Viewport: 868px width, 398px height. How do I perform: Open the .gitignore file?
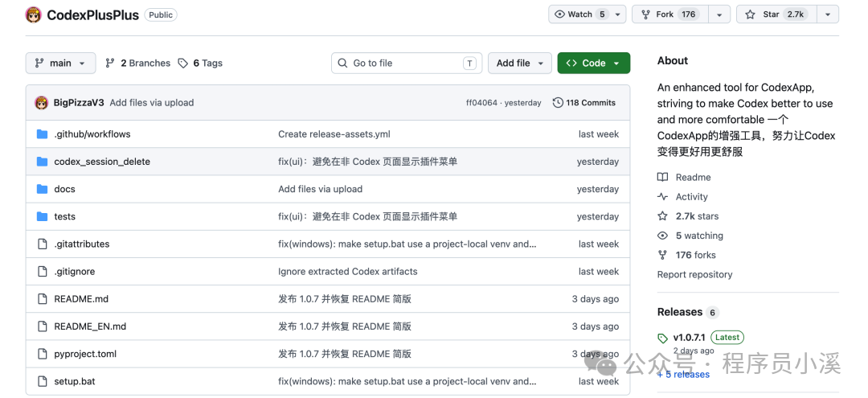click(x=74, y=271)
